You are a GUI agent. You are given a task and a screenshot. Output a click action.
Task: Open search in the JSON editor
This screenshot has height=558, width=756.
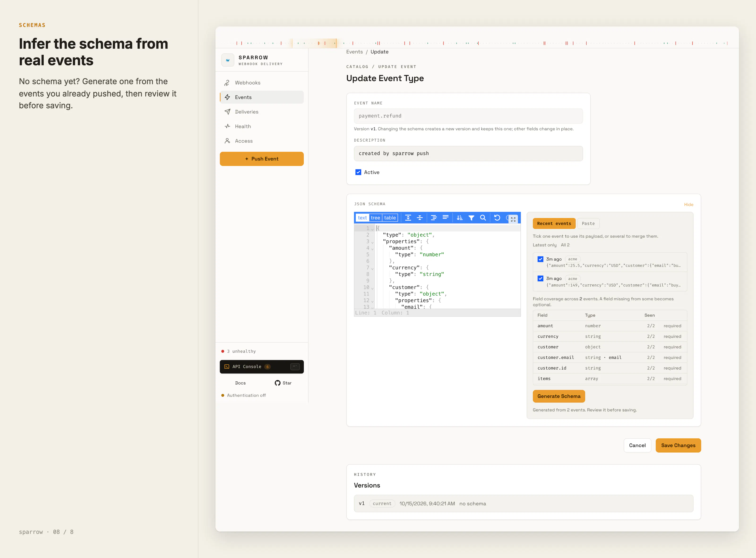[x=483, y=218]
